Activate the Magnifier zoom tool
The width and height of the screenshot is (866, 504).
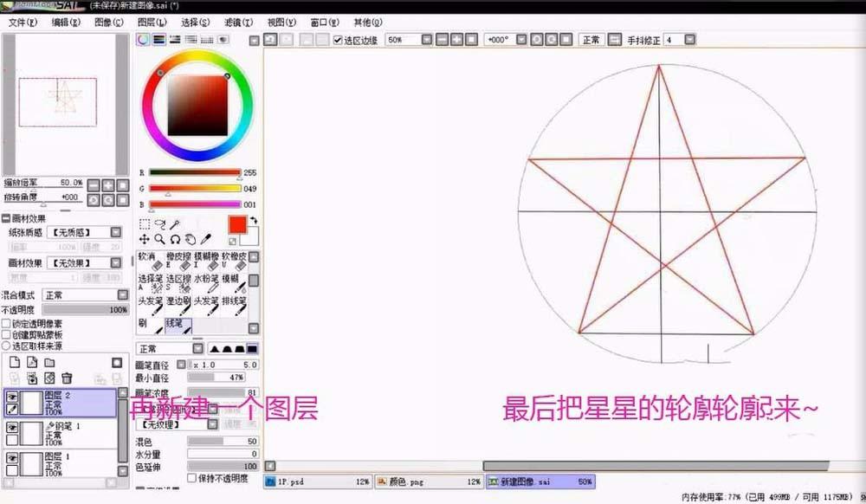(x=158, y=239)
